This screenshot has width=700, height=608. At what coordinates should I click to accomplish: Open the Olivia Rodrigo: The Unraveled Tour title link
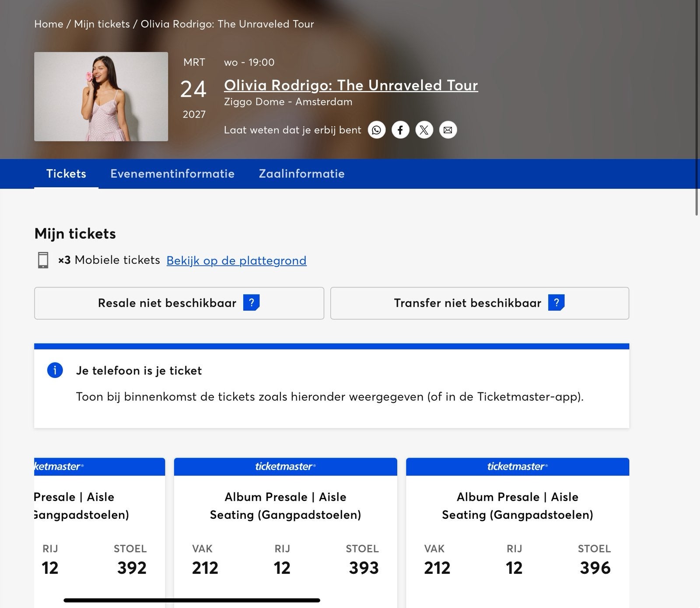tap(351, 85)
